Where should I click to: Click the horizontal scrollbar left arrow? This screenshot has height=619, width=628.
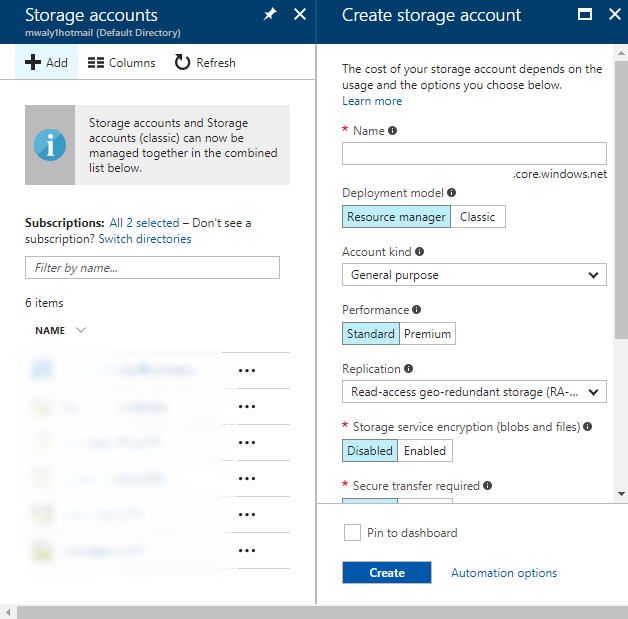point(8,612)
